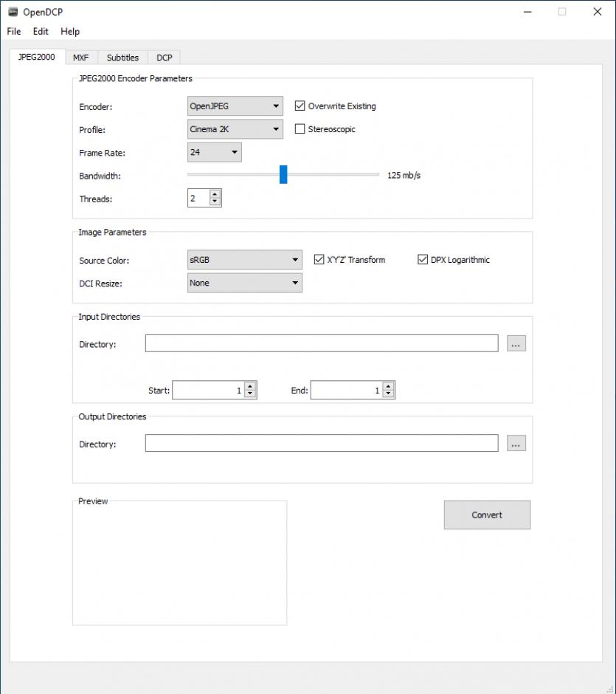Open the Edit menu

[x=41, y=32]
